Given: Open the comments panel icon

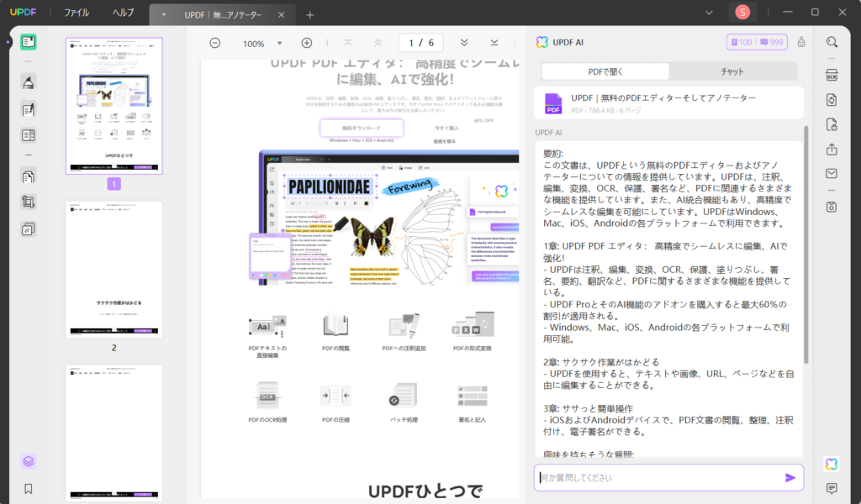Looking at the screenshot, I should pyautogui.click(x=832, y=488).
